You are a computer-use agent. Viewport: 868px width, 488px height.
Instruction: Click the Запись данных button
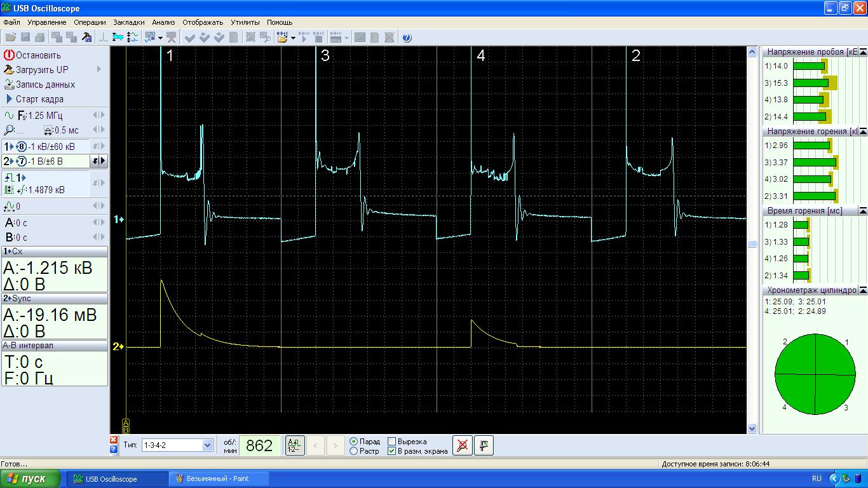tap(44, 85)
